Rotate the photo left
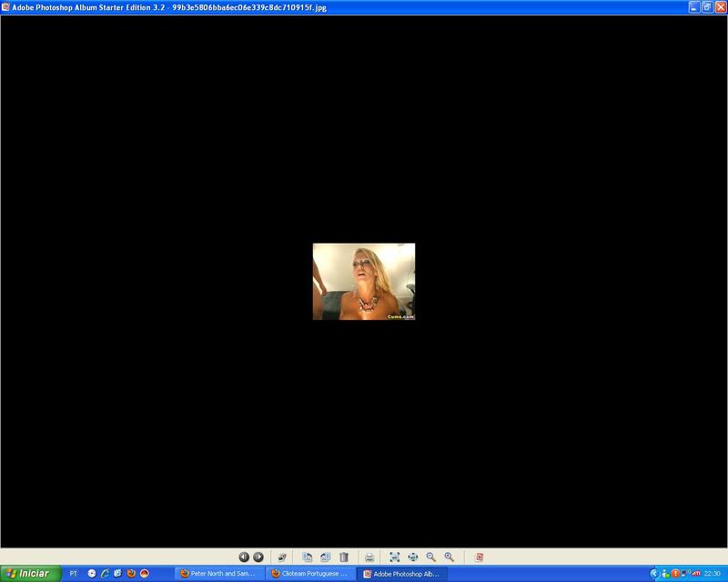Viewport: 728px width, 582px height. point(307,557)
